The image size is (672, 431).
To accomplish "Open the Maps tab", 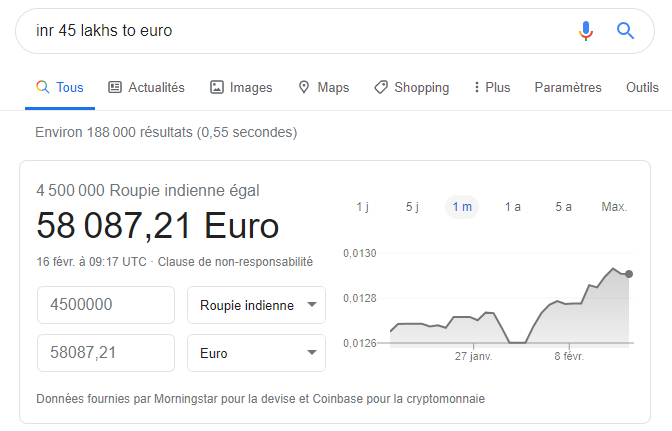I will click(x=323, y=88).
